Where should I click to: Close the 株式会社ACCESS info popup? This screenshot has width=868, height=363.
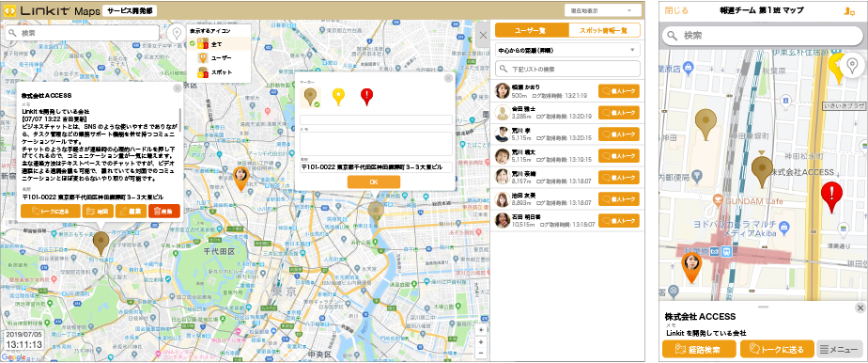(x=178, y=87)
